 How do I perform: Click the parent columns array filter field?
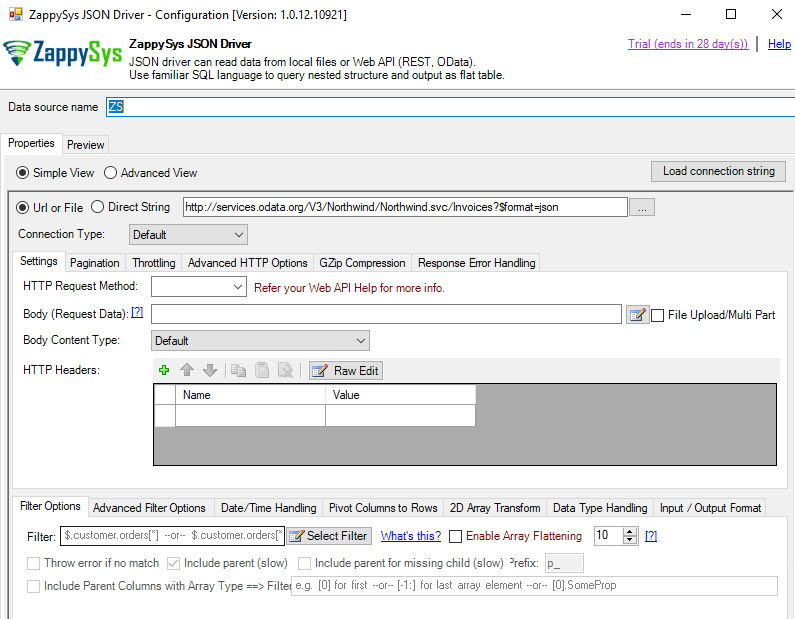534,586
